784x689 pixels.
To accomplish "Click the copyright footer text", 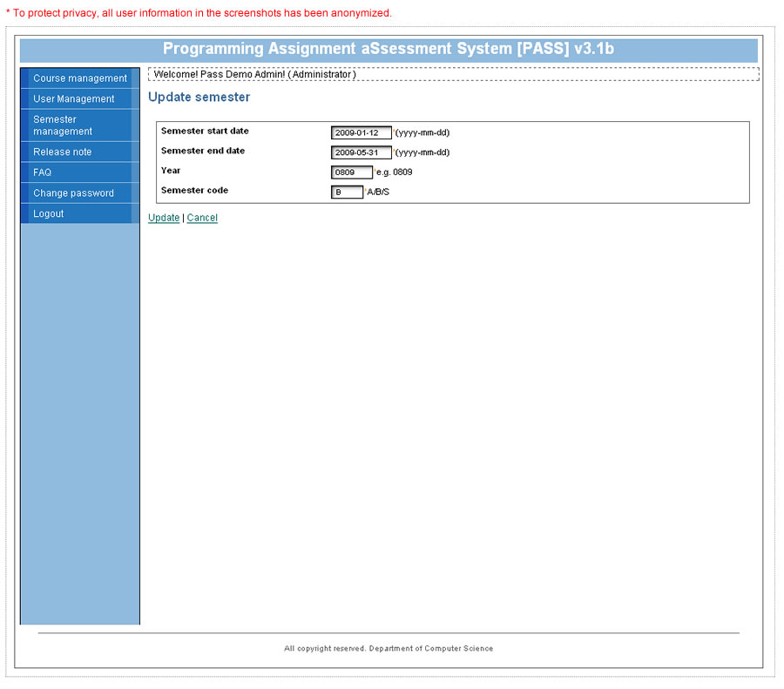I will [x=389, y=649].
